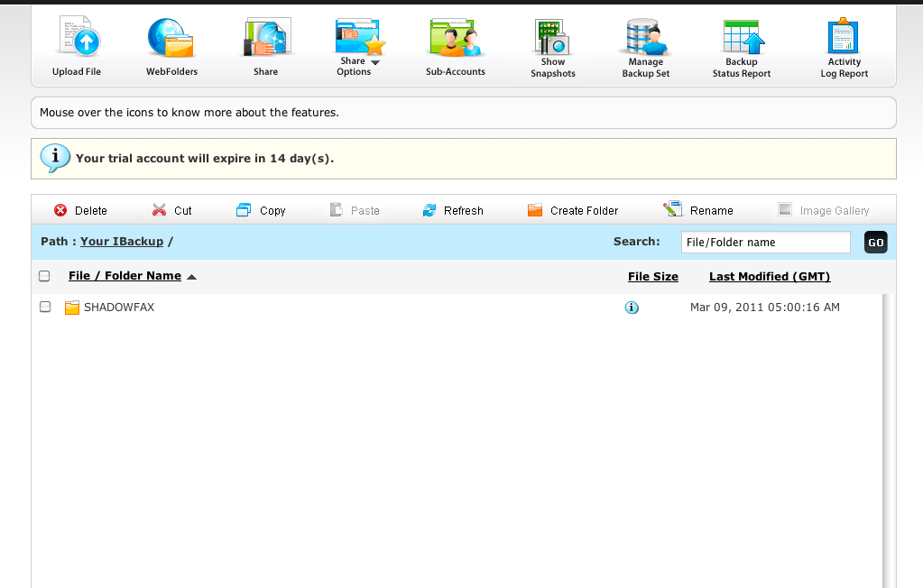Viewport: 923px width, 588px height.
Task: Open Share Options star folder icon
Action: 360,36
